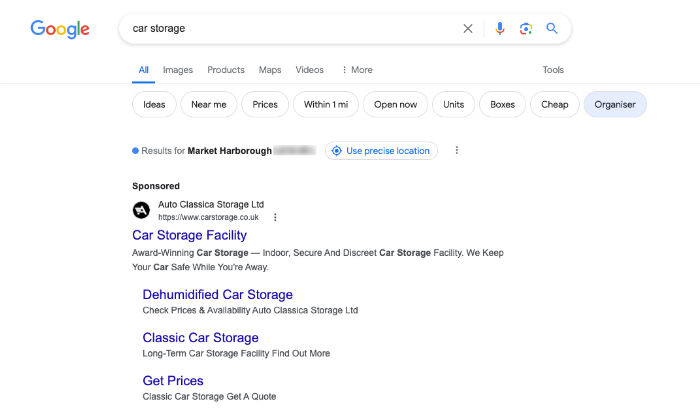The width and height of the screenshot is (700, 415).
Task: Open Dehumidified Car Storage sitelink
Action: pos(217,295)
